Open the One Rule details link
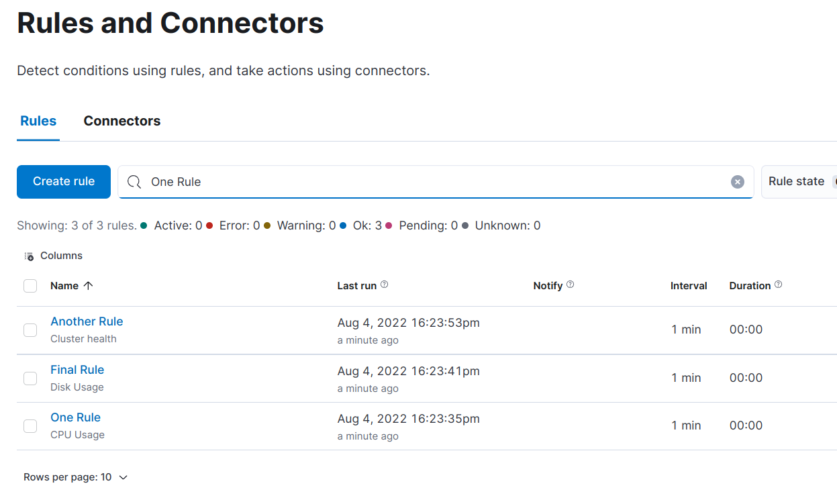The width and height of the screenshot is (837, 504). click(75, 417)
